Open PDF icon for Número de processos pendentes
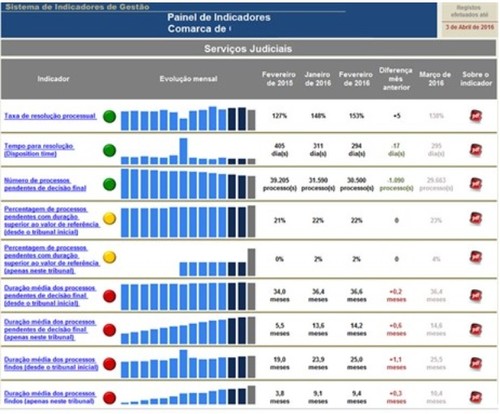Screen dimensions: 500x414 click(x=476, y=184)
